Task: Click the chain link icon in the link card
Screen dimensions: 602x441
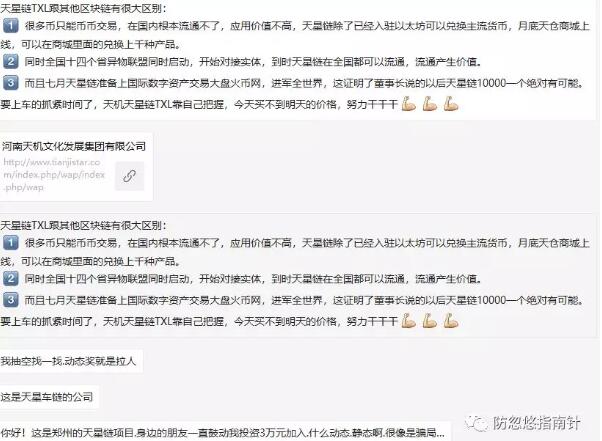Action: pyautogui.click(x=130, y=176)
